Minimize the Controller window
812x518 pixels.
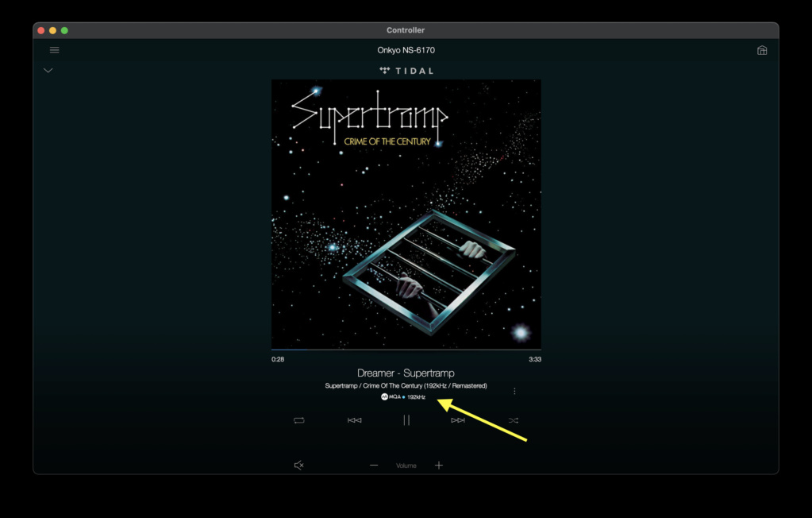click(x=53, y=31)
